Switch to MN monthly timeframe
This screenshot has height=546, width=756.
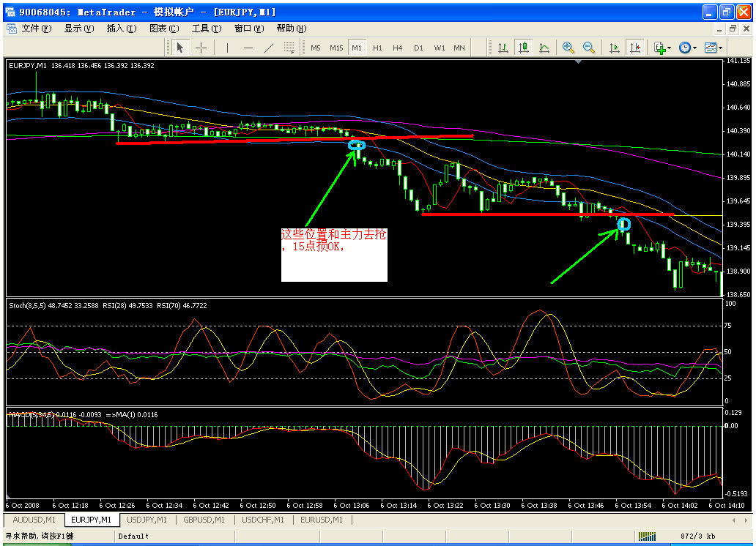click(x=459, y=48)
